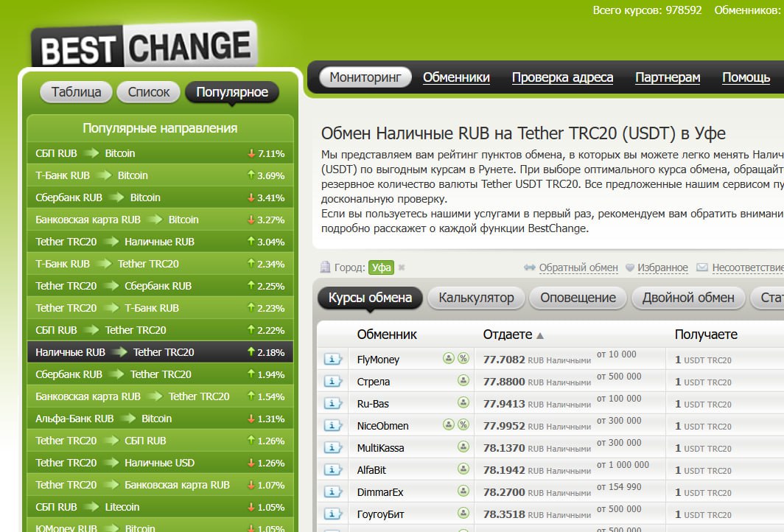Select Tether TRC20 to Банковская карта RUB direction
The height and width of the screenshot is (532, 784).
[x=160, y=485]
